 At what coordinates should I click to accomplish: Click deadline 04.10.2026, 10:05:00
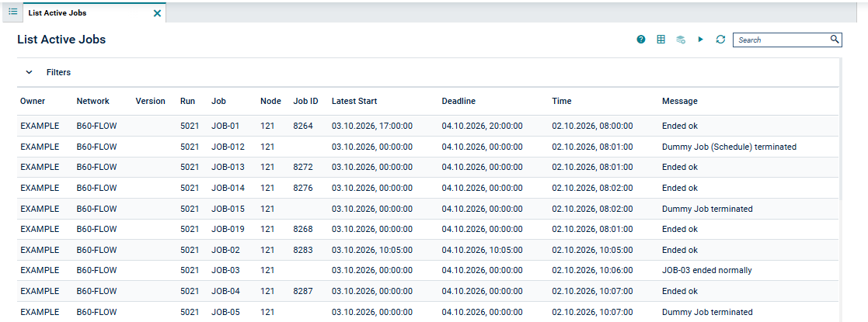[482, 250]
